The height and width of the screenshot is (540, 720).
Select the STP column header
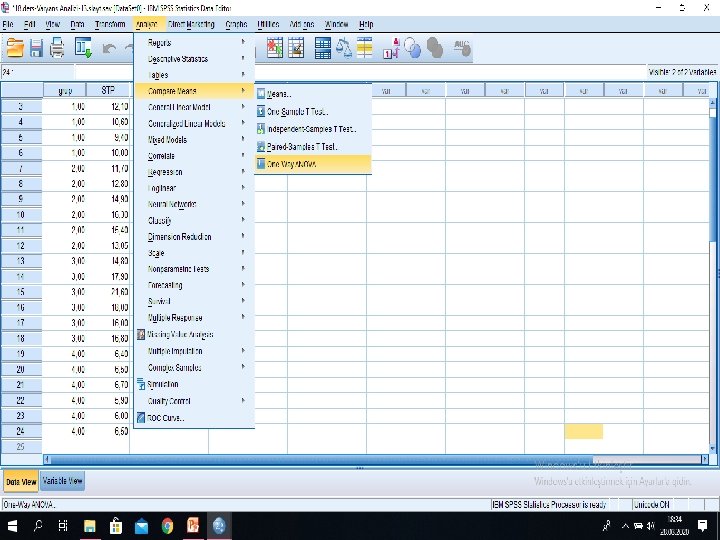click(x=108, y=90)
